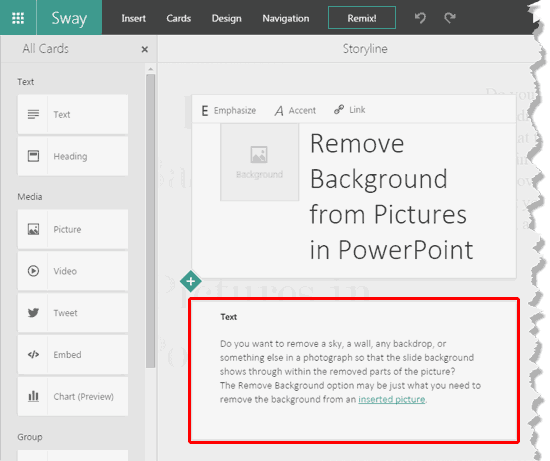Click the Text card body paragraph
The width and height of the screenshot is (550, 461).
[x=350, y=372]
